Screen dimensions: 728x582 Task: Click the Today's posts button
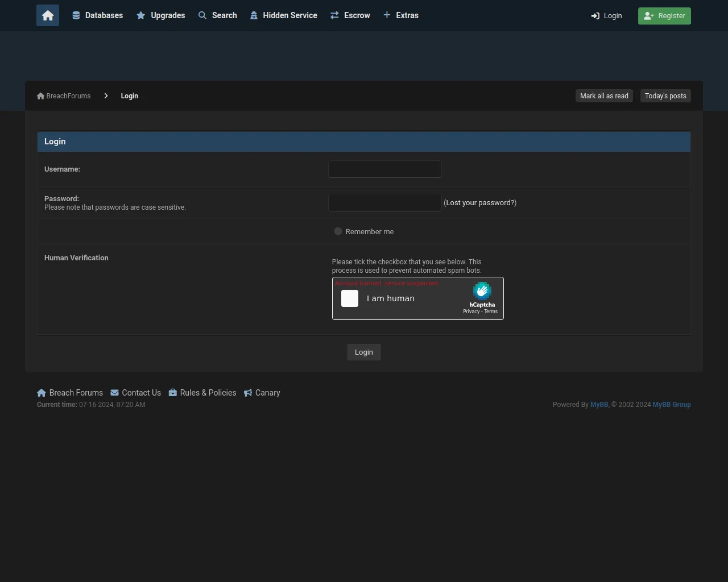(x=665, y=96)
